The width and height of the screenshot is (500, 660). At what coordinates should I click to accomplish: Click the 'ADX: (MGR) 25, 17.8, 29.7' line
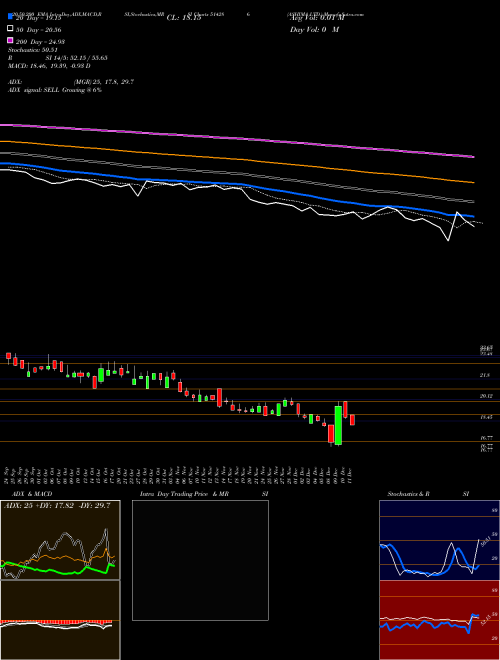click(x=71, y=82)
